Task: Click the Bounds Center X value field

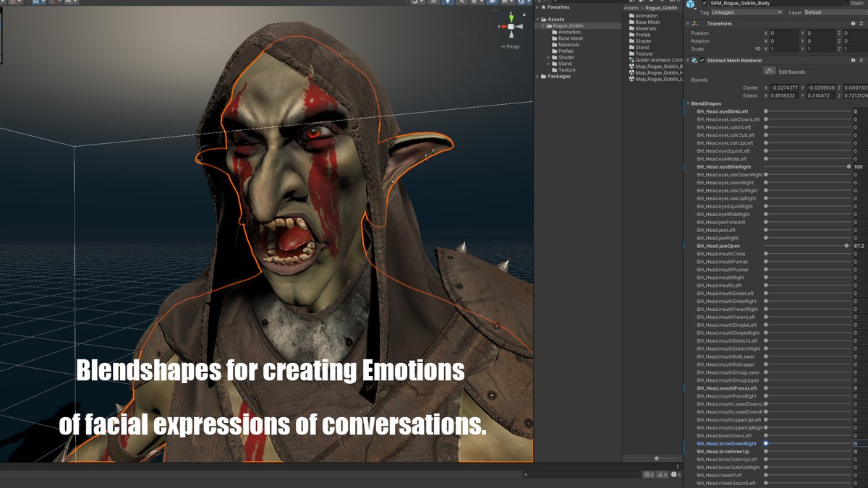Action: (x=783, y=87)
